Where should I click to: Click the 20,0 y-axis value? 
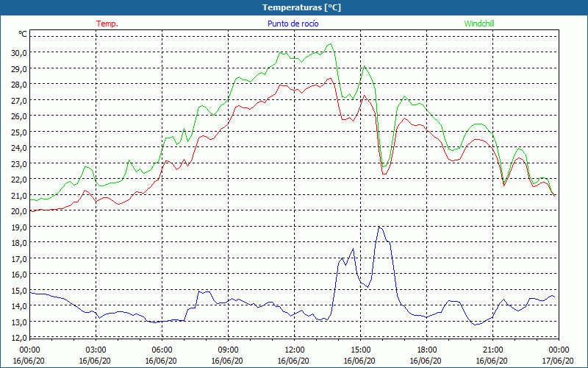pyautogui.click(x=19, y=211)
